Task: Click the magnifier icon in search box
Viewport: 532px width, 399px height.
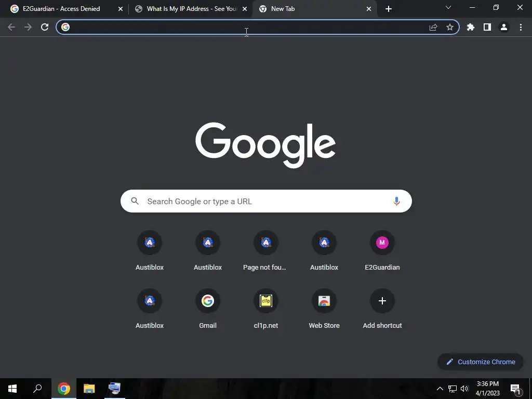Action: tap(135, 201)
